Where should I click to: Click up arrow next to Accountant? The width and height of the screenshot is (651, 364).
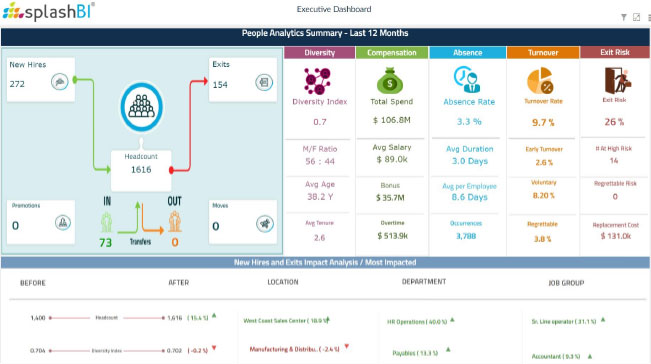pyautogui.click(x=590, y=356)
